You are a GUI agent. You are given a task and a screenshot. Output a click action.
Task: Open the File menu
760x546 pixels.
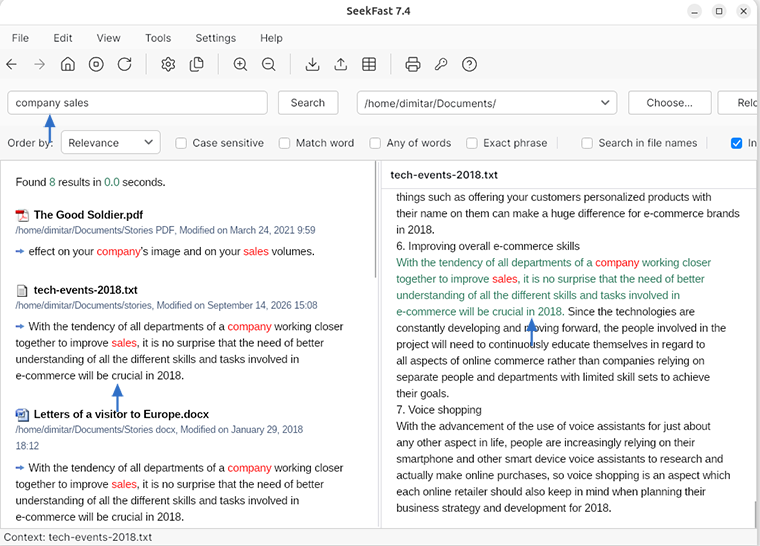20,38
